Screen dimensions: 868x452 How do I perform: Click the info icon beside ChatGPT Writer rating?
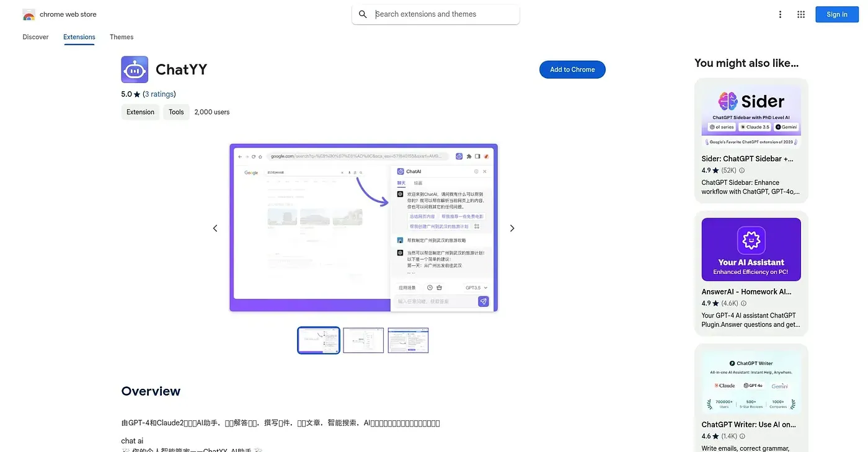click(742, 436)
